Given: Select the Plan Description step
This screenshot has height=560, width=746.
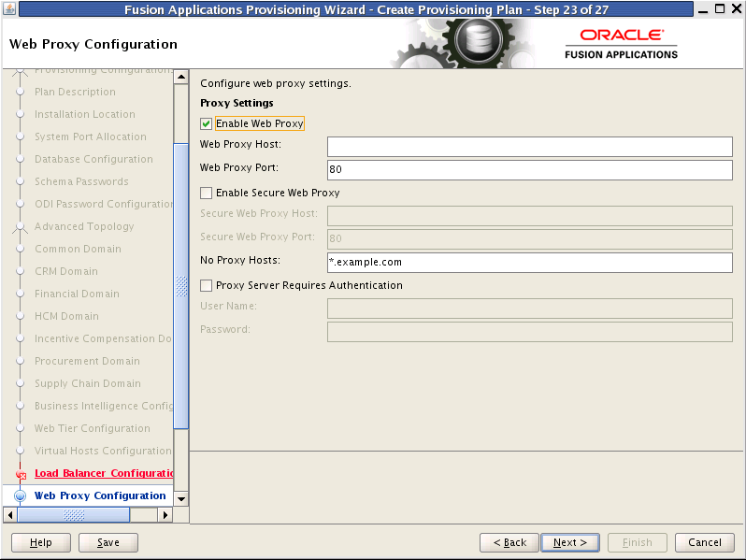Looking at the screenshot, I should pyautogui.click(x=75, y=92).
